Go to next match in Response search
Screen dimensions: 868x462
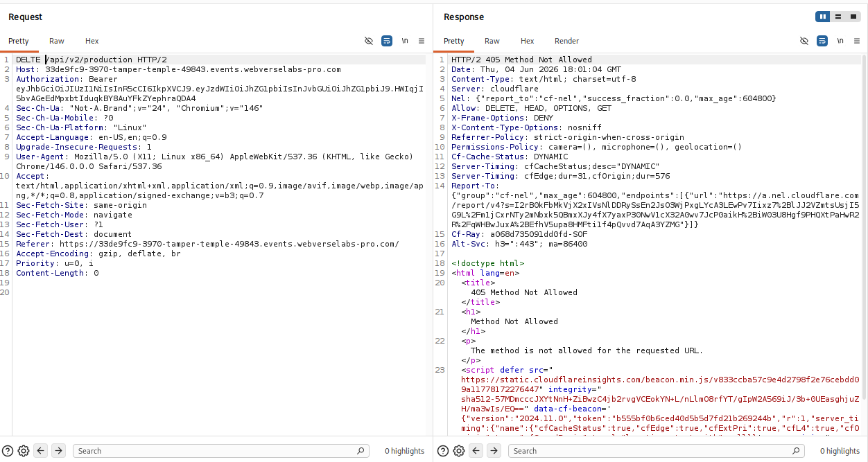pos(494,451)
